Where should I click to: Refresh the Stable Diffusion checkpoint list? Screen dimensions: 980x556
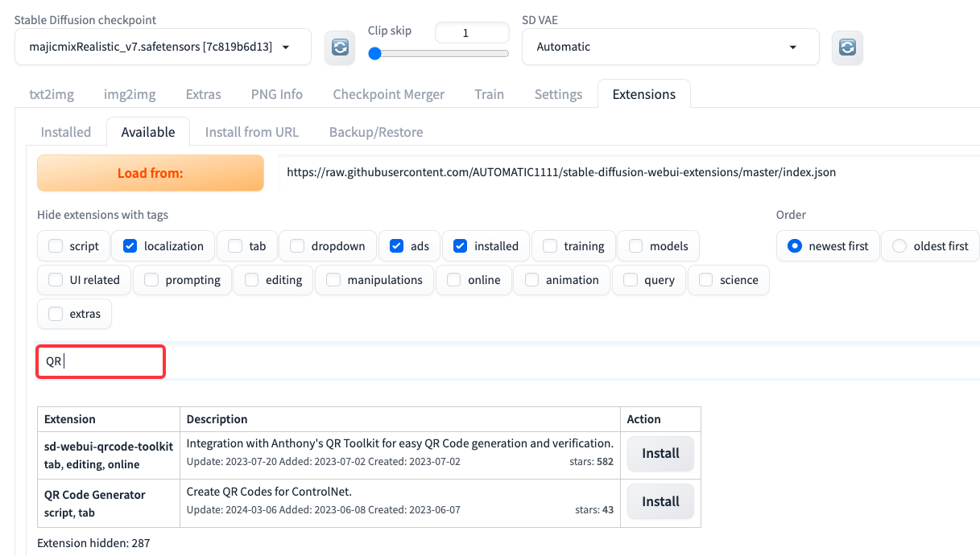click(x=340, y=47)
